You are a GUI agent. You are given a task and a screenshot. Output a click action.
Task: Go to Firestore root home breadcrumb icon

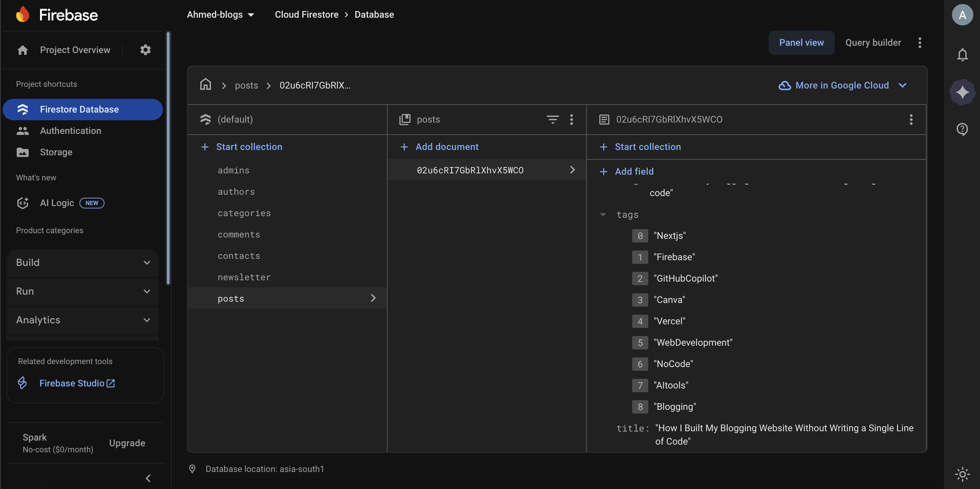click(x=205, y=84)
